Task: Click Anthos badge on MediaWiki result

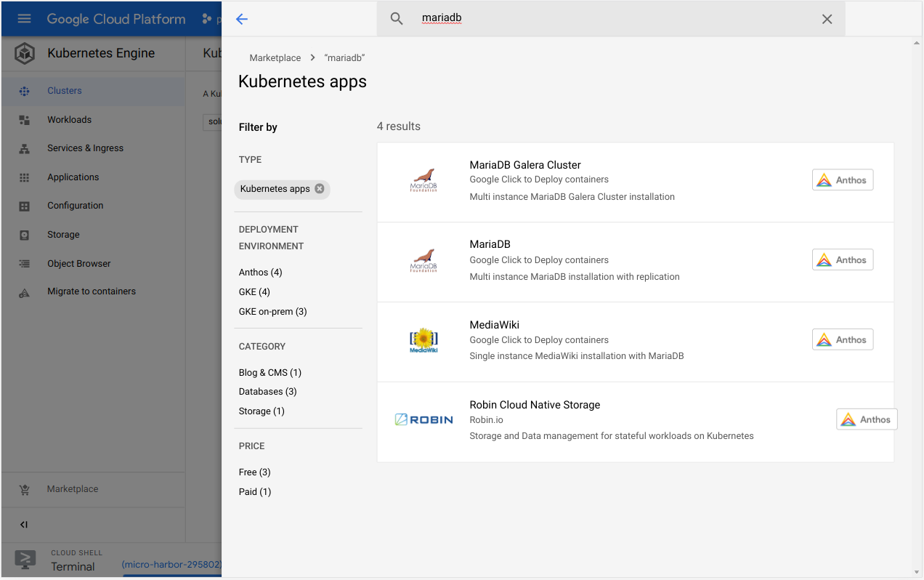Action: point(842,340)
